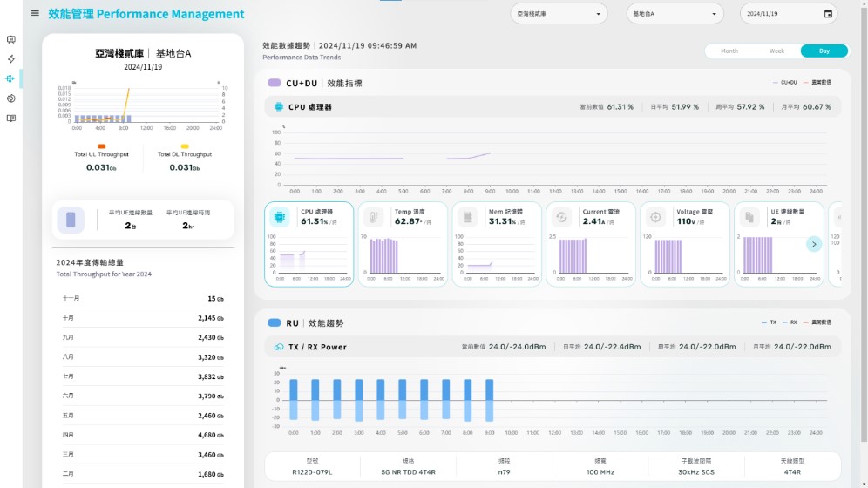This screenshot has width=868, height=488.
Task: Select the Temp 溫度 metric card
Action: [x=402, y=244]
